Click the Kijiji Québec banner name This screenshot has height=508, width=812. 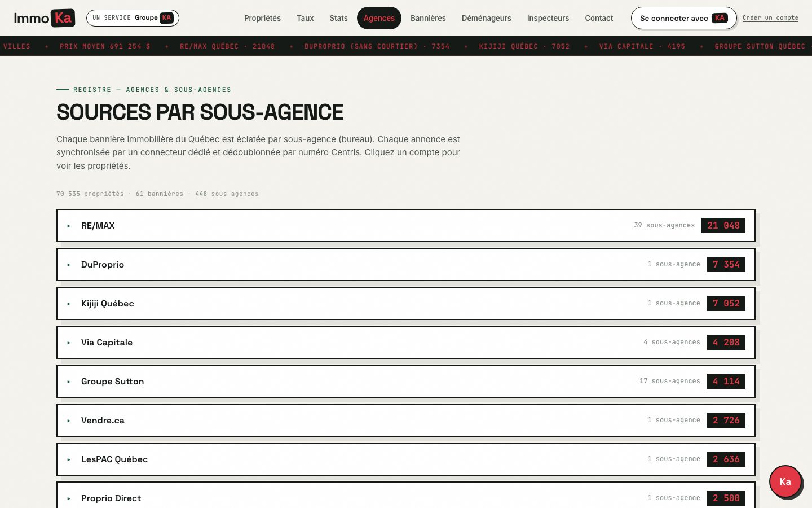(108, 304)
